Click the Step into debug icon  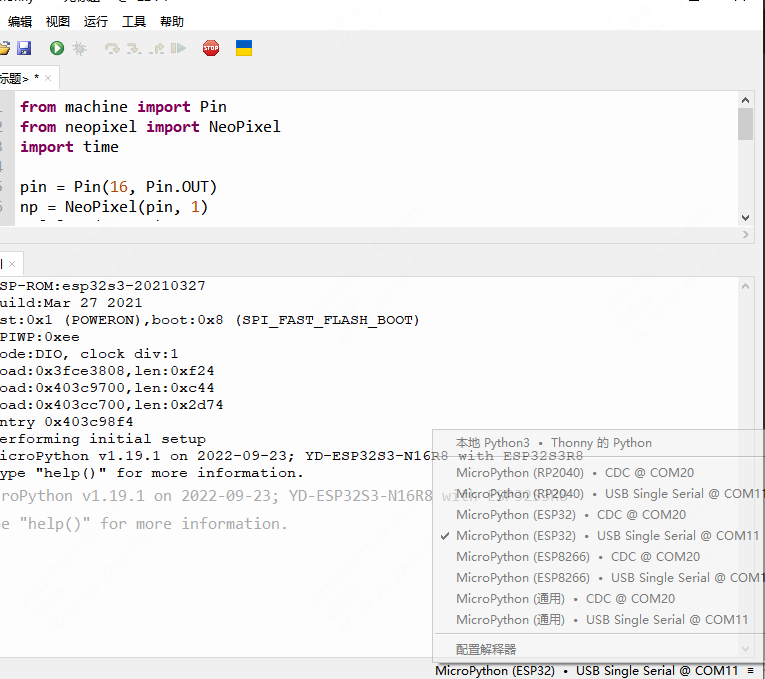click(x=134, y=48)
